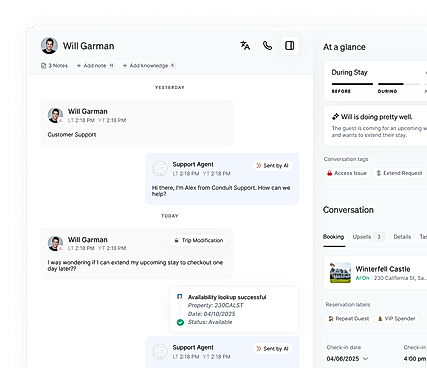The image size is (427, 368).
Task: Click red lock icon on Access Issue tag
Action: click(x=329, y=173)
